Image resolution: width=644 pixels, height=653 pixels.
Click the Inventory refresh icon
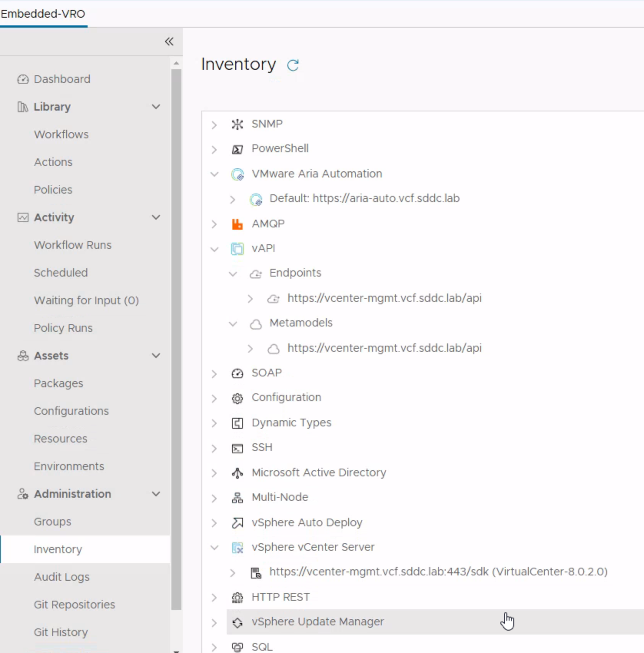[x=293, y=65]
